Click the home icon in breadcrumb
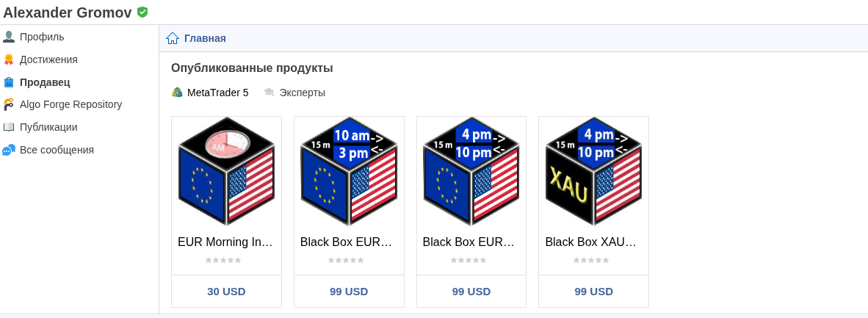The height and width of the screenshot is (318, 868). click(x=173, y=38)
